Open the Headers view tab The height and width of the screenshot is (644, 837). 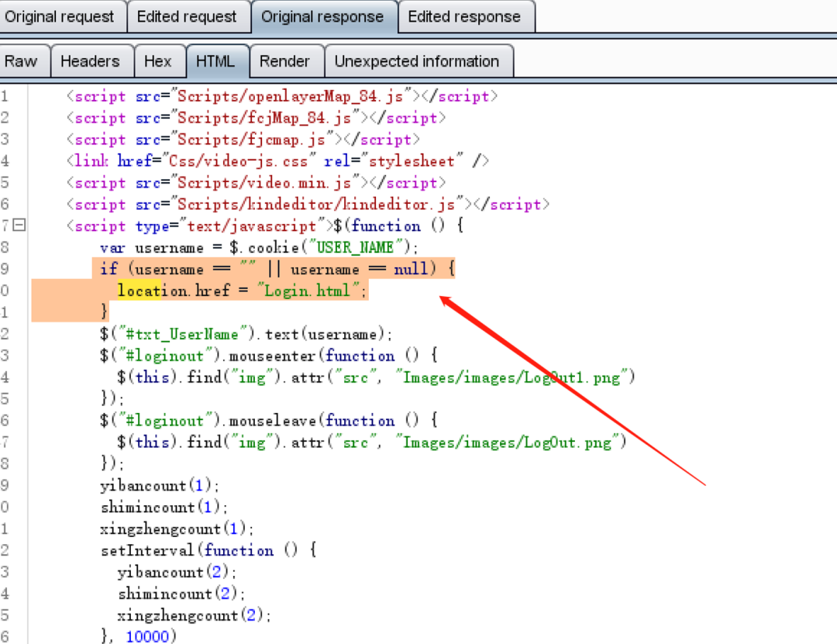90,61
